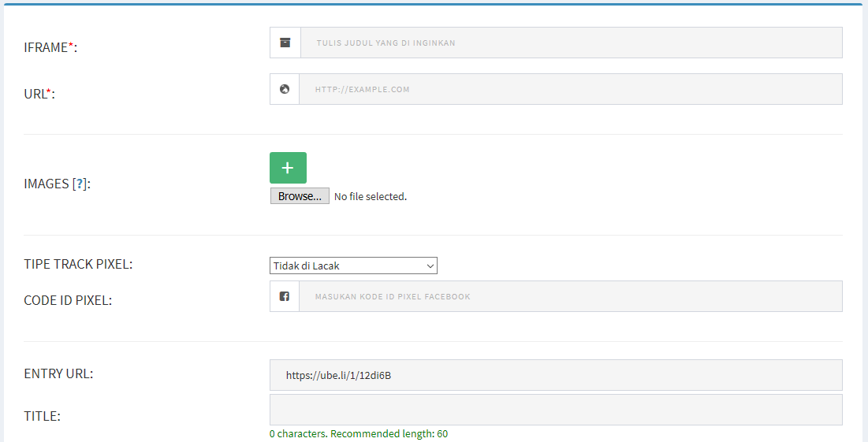Click the archive box icon beside IFRAME field
The image size is (868, 442).
pyautogui.click(x=285, y=43)
